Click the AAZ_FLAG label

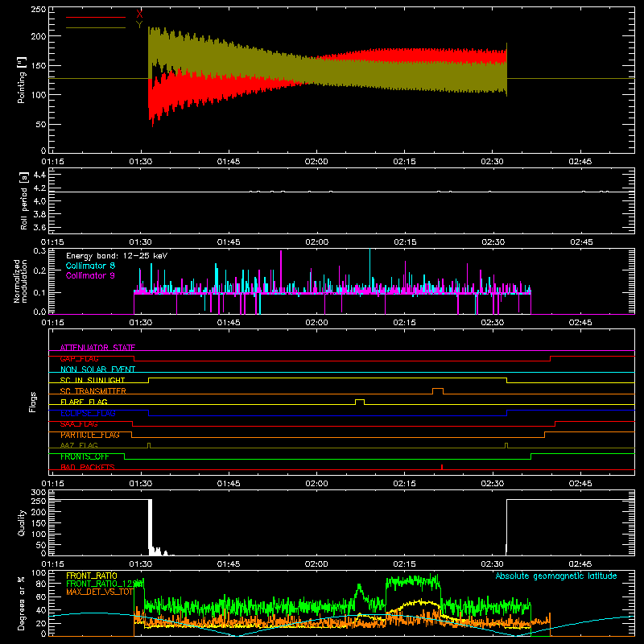tap(79, 445)
